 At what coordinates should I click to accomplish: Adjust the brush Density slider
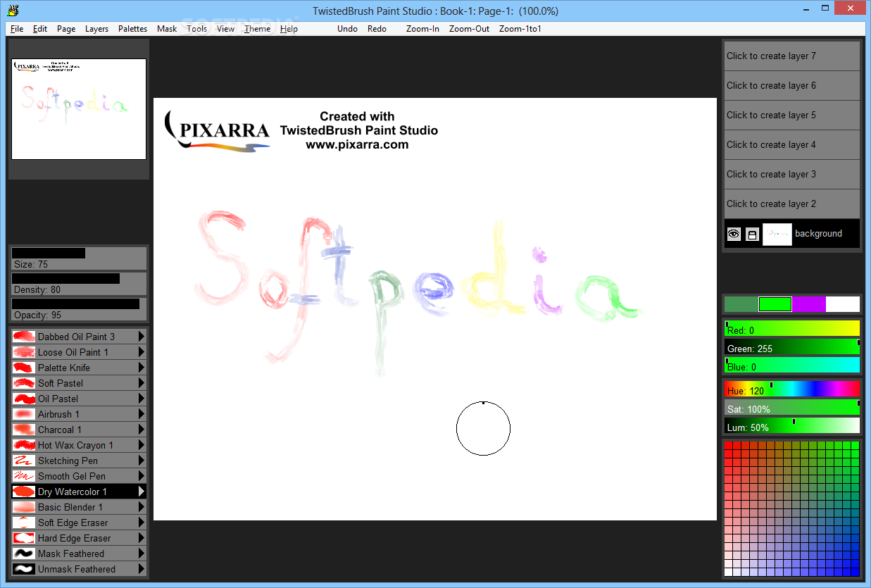coord(79,284)
